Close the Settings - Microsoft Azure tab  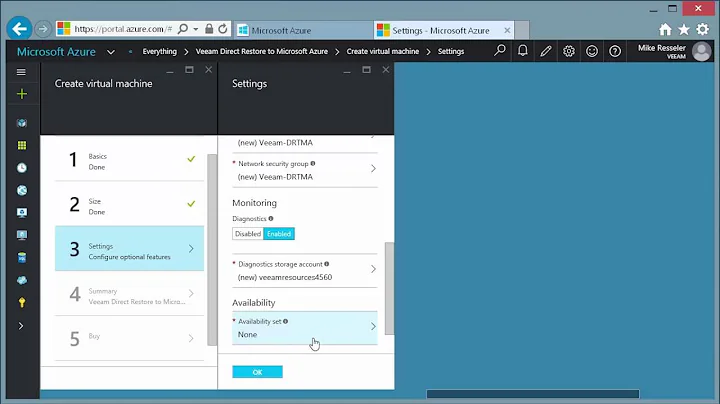[x=507, y=30]
